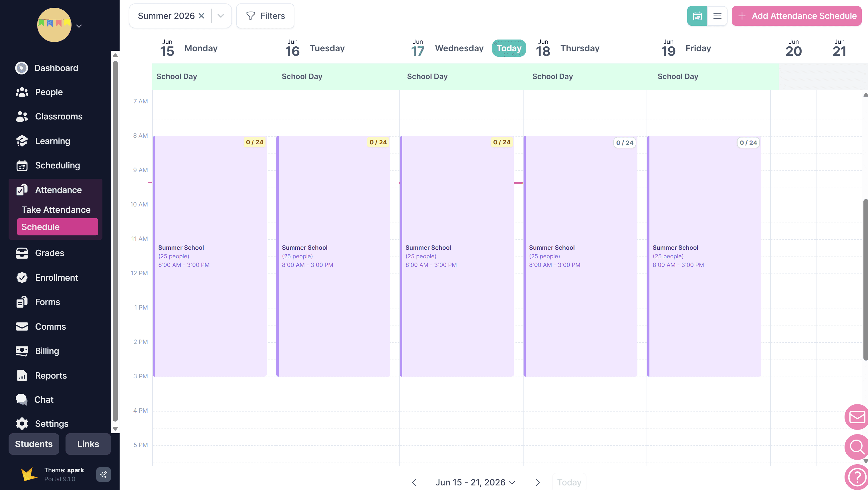
Task: Click the theme sparkle icon button
Action: [104, 474]
